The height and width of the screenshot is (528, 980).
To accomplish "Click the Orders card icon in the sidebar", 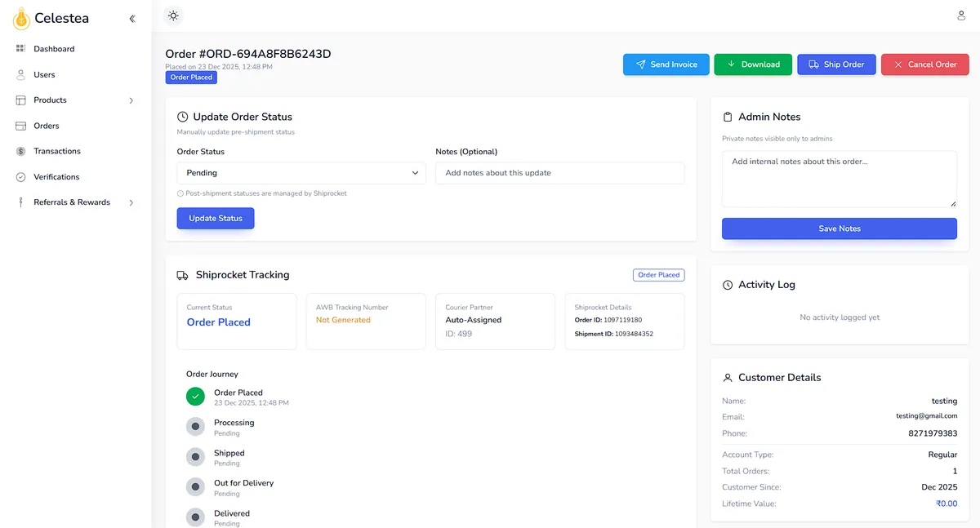I will tap(20, 126).
